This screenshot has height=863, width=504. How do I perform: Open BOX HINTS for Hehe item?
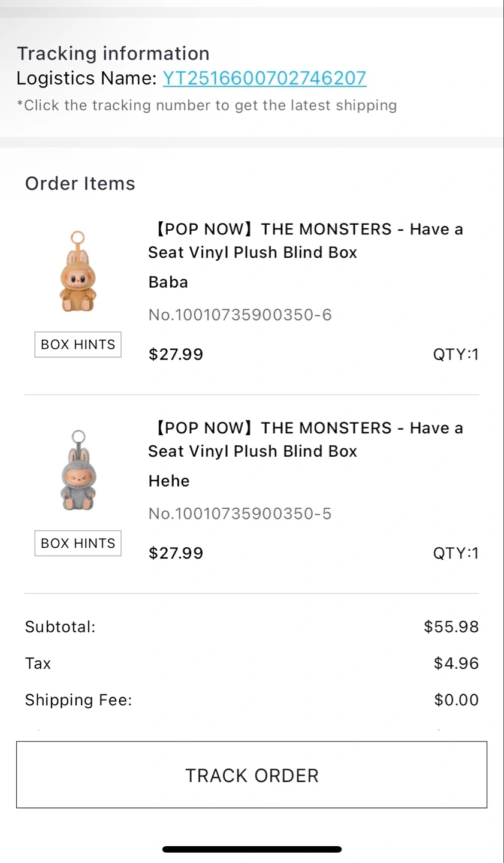(78, 543)
